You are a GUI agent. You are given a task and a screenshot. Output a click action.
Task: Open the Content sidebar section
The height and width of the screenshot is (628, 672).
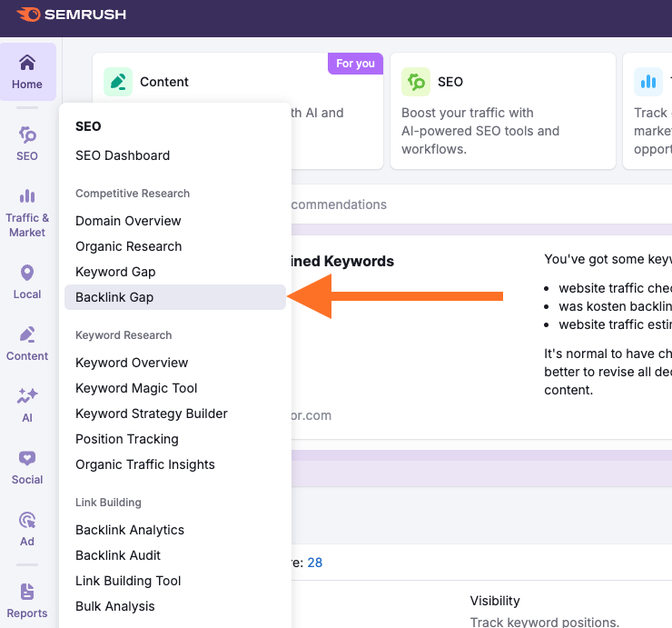click(x=27, y=344)
